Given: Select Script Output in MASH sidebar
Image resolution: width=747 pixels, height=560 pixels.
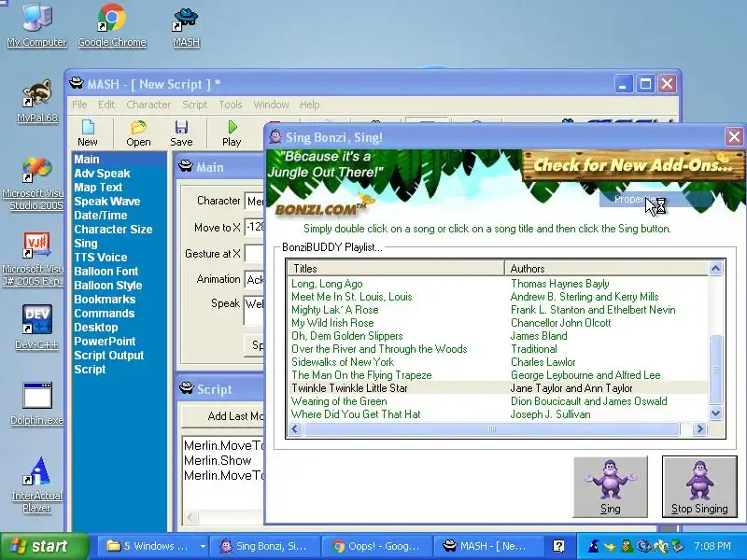Looking at the screenshot, I should 120,356.
